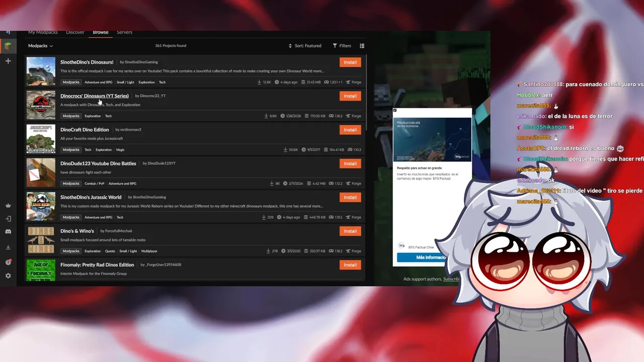Click the BTG Pactual ad banner image
Screen dimensions: 644x362
click(432, 140)
